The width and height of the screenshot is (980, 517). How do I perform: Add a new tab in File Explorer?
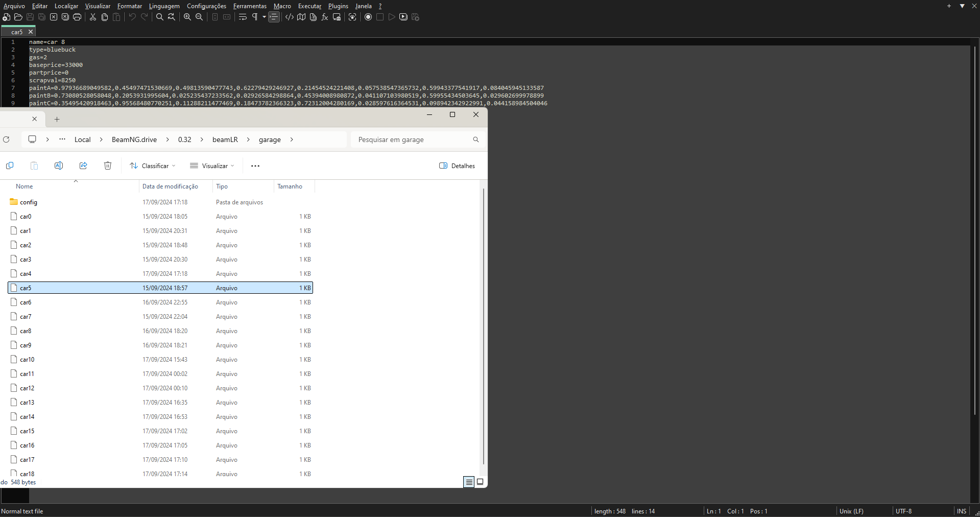pos(57,119)
